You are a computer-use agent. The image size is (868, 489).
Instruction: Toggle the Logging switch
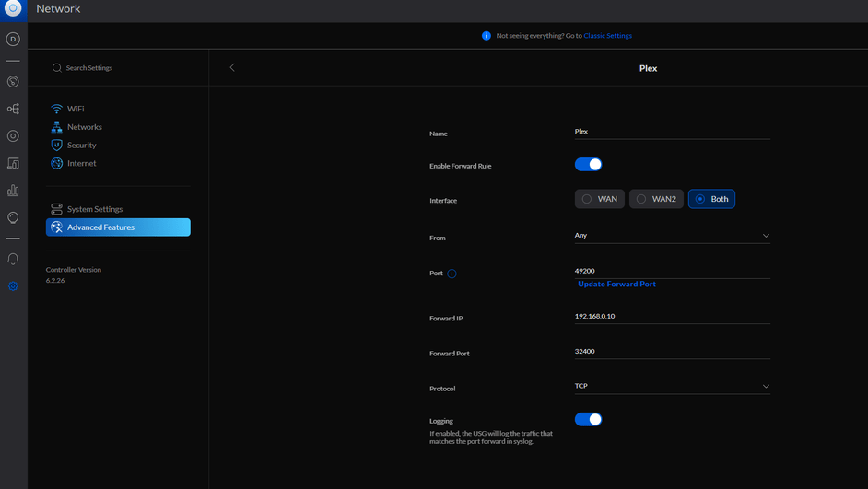pos(588,419)
